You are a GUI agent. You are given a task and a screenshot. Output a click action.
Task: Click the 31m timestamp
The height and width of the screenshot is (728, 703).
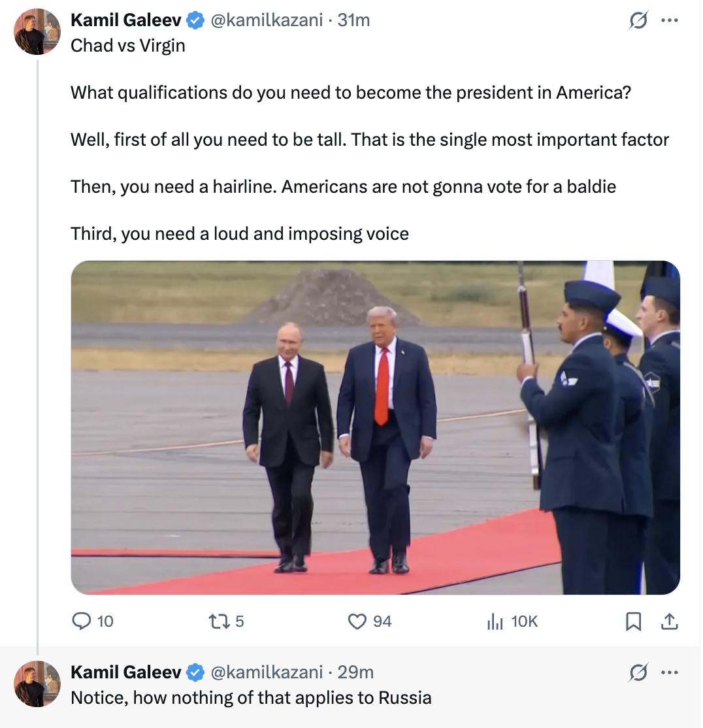(x=353, y=20)
